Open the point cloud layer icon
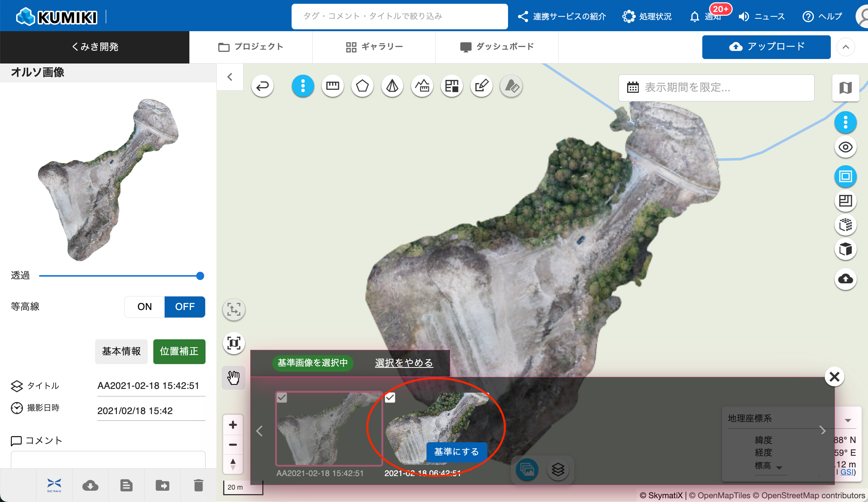This screenshot has height=502, width=868. (845, 225)
